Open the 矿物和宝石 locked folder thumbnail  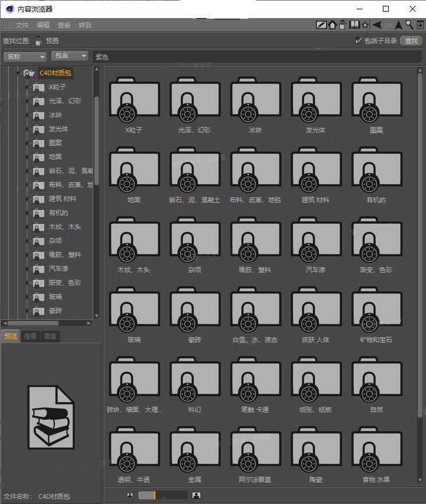coord(377,309)
